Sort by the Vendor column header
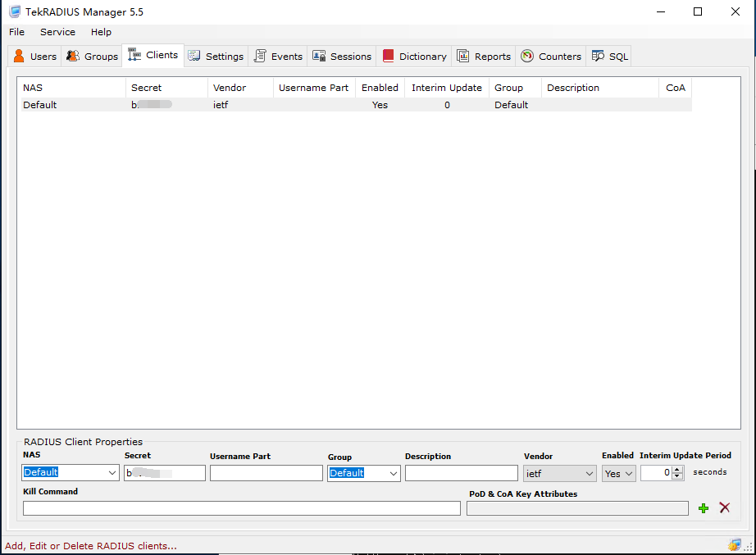The image size is (756, 555). pyautogui.click(x=240, y=88)
